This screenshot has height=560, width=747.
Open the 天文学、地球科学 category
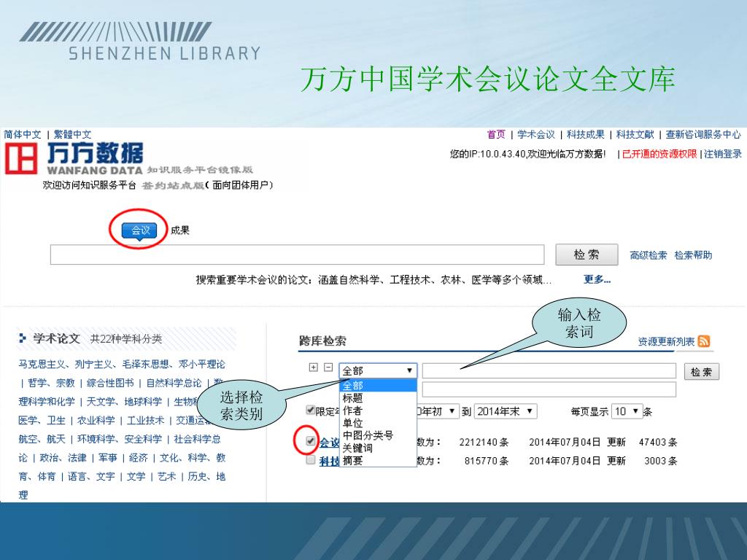click(x=124, y=402)
